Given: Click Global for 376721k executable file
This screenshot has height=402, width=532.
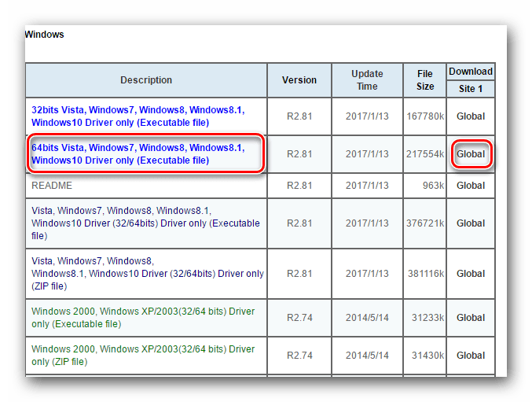Looking at the screenshot, I should (471, 223).
